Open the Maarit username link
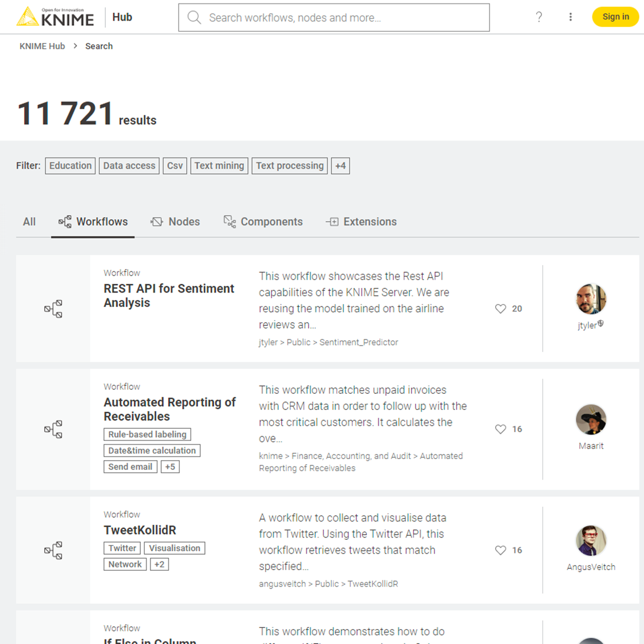This screenshot has width=644, height=644. coord(591,446)
